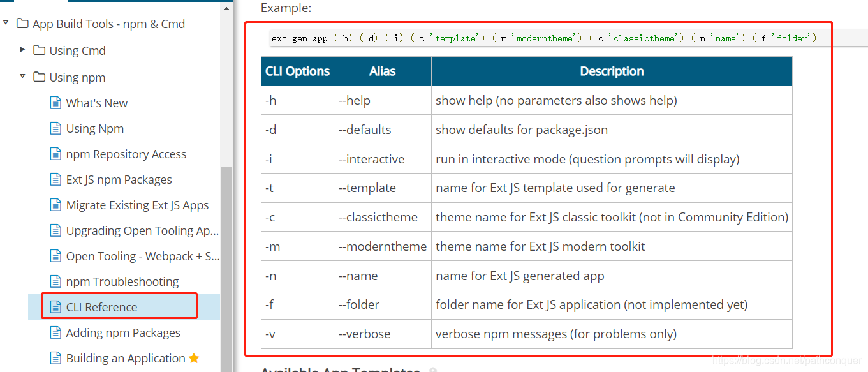Screen dimensions: 868x372
Task: Click the -v option cell
Action: 297,334
